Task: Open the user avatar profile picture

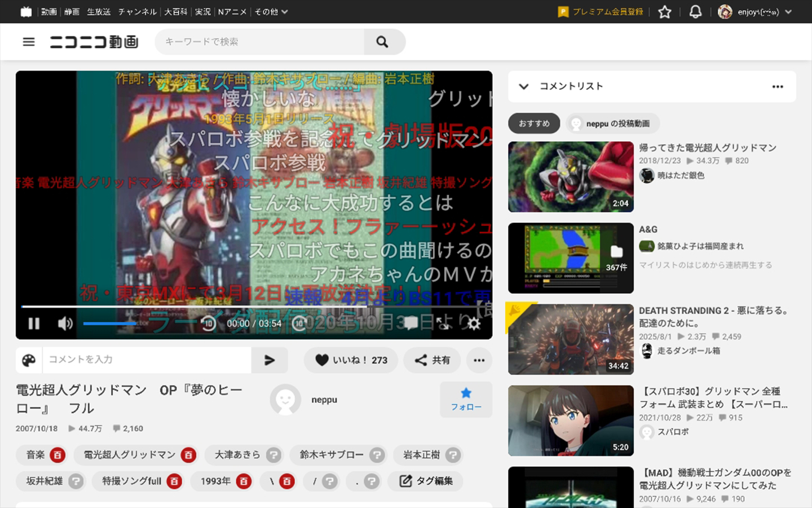Action: 725,11
